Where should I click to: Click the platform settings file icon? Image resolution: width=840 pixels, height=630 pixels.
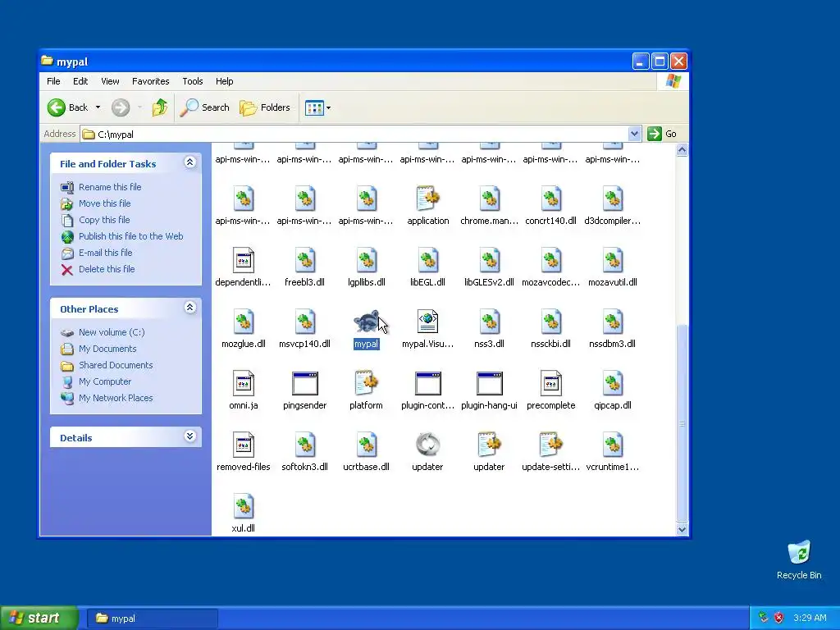click(x=367, y=384)
